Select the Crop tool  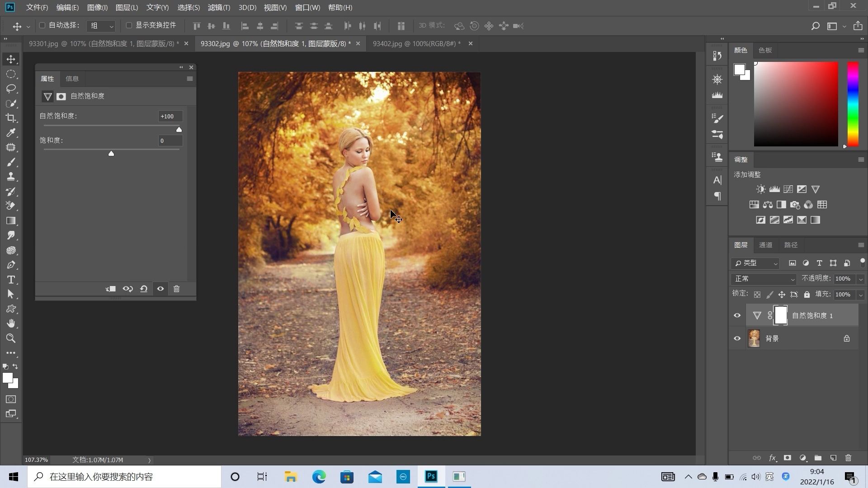pyautogui.click(x=11, y=118)
